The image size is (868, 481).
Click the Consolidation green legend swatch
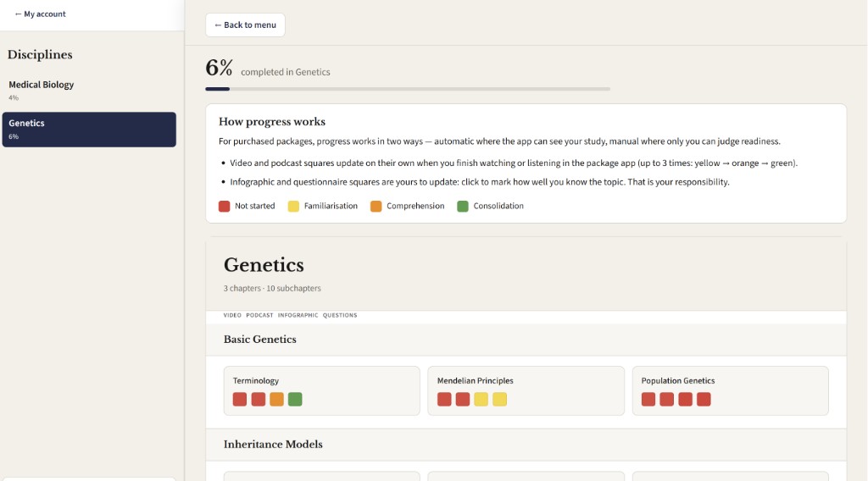point(463,207)
